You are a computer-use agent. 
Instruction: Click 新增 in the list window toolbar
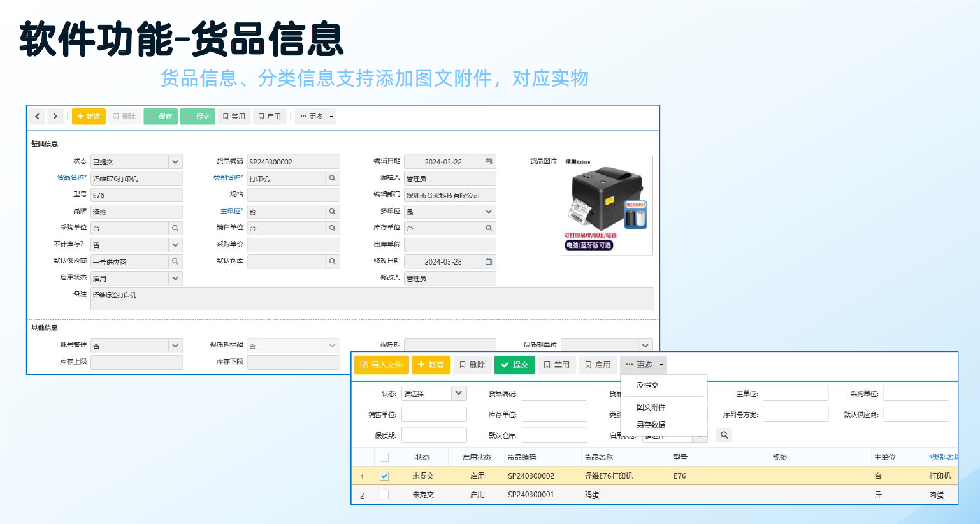point(431,365)
